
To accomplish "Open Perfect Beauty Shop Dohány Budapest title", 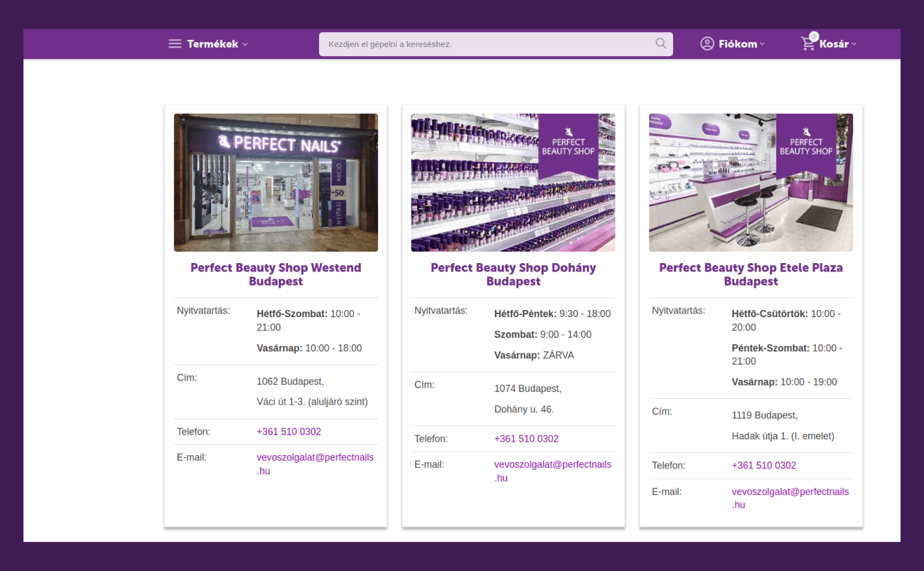I will pos(513,274).
